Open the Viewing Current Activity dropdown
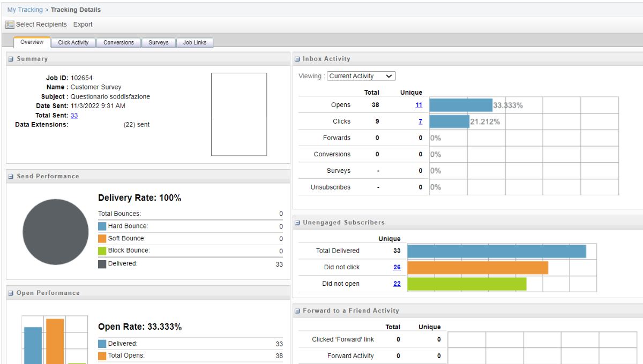Image resolution: width=643 pixels, height=364 pixels. coord(361,76)
